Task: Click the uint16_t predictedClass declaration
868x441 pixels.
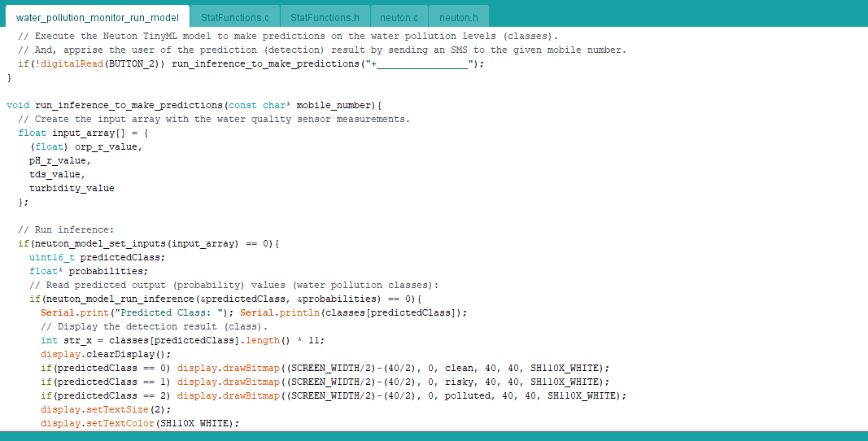Action: click(x=97, y=257)
